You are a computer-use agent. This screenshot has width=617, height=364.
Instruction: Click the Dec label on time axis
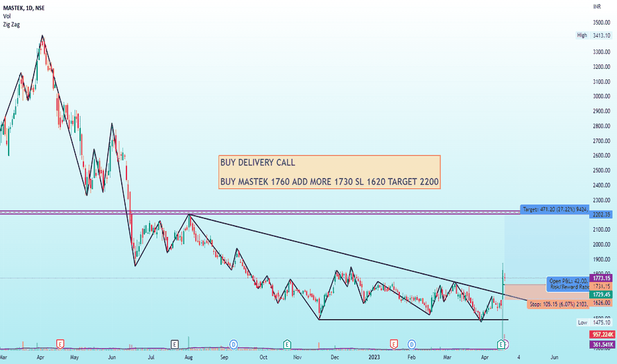334,357
